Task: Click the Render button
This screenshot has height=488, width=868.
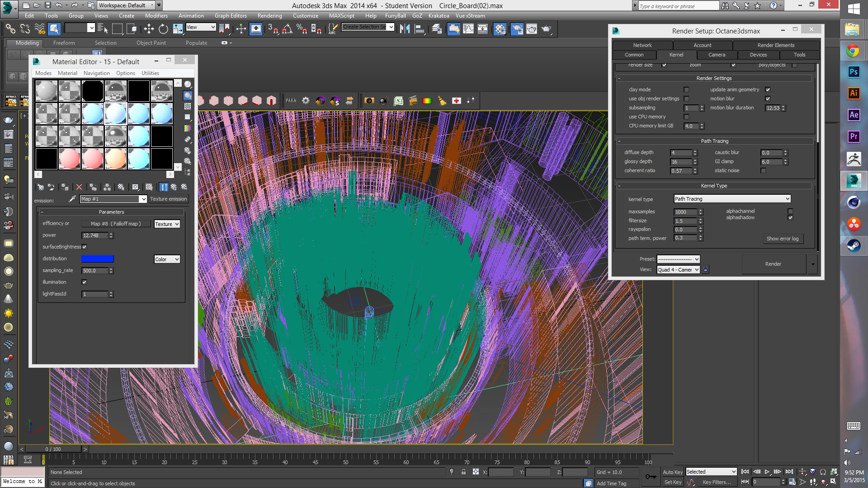Action: (773, 264)
